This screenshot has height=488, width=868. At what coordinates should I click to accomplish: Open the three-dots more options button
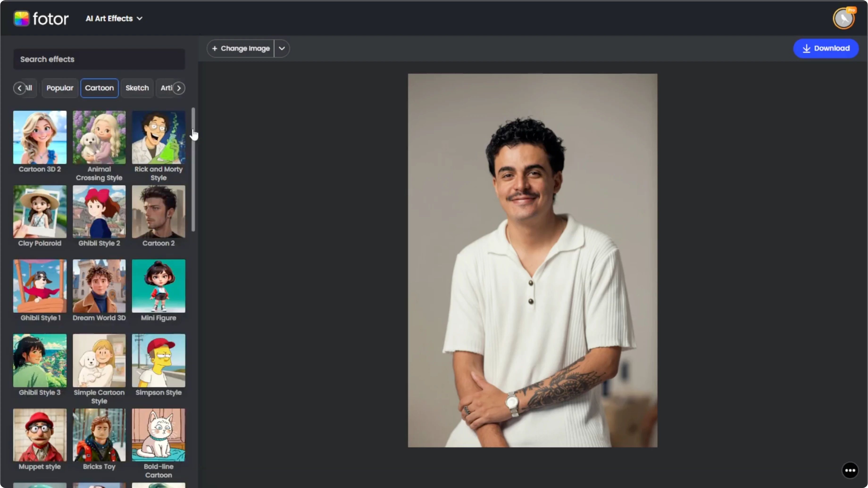click(x=850, y=470)
